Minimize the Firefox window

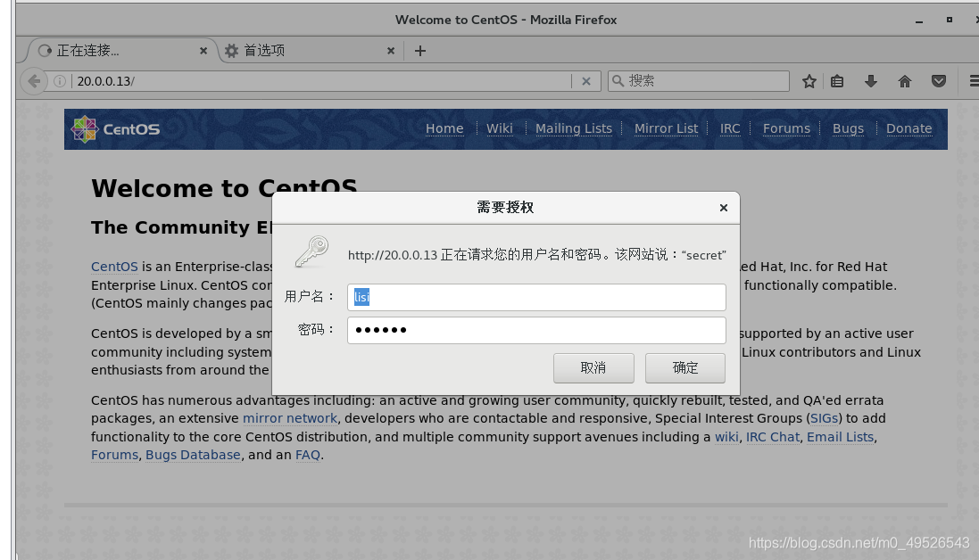point(919,20)
